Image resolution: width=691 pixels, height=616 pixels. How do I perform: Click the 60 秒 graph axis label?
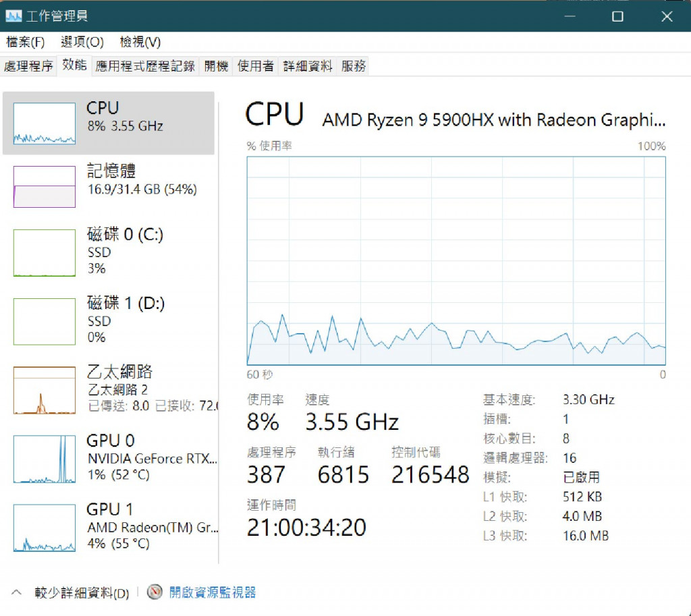260,375
